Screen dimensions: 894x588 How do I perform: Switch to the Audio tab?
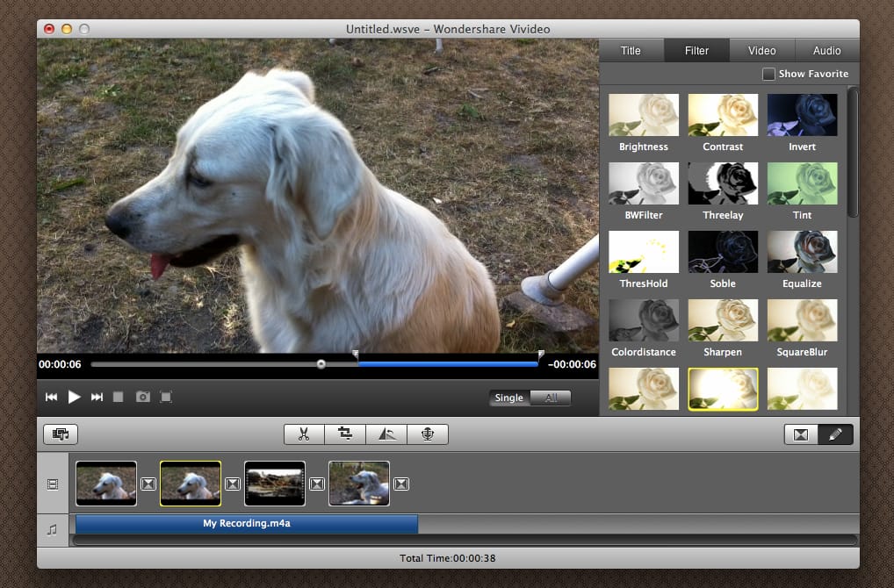pos(826,51)
